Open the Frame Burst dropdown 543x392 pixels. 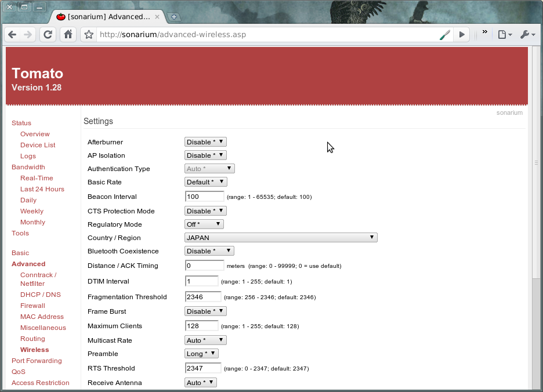coord(205,311)
